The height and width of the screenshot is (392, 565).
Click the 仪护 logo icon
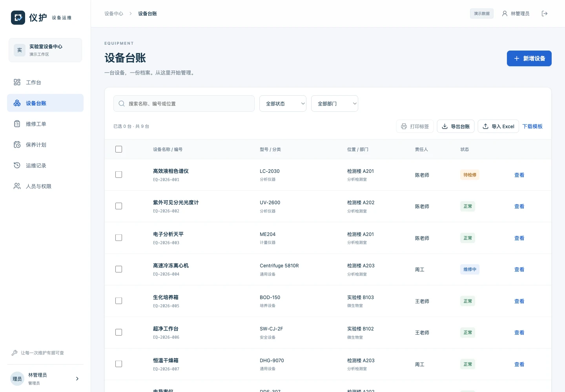[18, 18]
